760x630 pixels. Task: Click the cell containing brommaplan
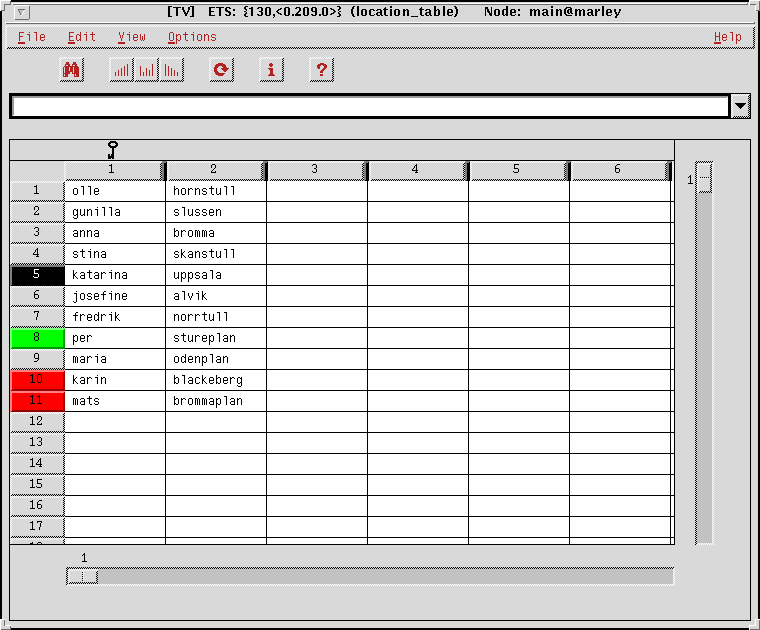[x=216, y=401]
